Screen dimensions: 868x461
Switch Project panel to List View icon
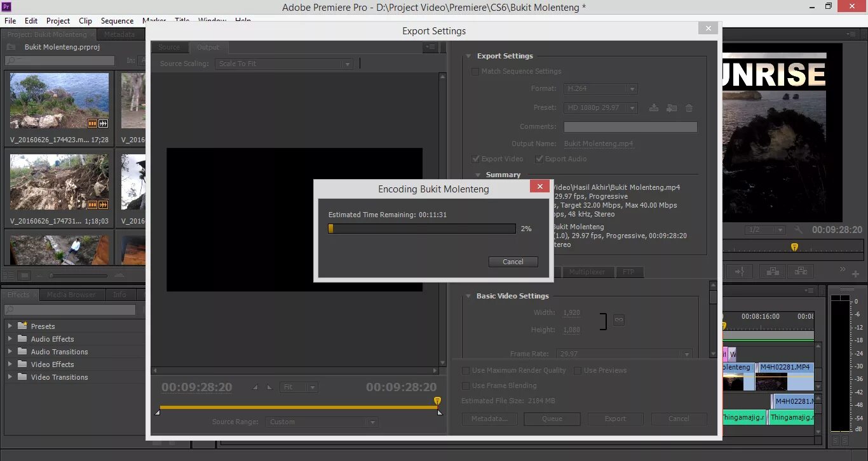tap(10, 275)
